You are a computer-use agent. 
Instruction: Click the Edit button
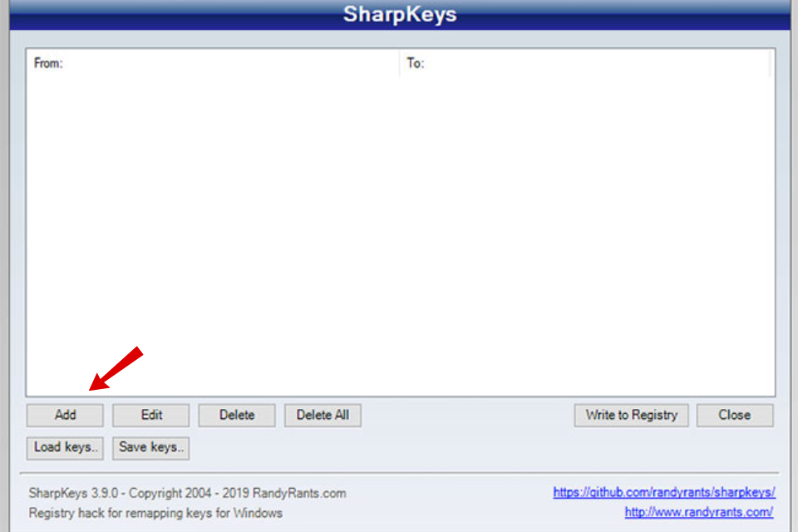[x=150, y=415]
